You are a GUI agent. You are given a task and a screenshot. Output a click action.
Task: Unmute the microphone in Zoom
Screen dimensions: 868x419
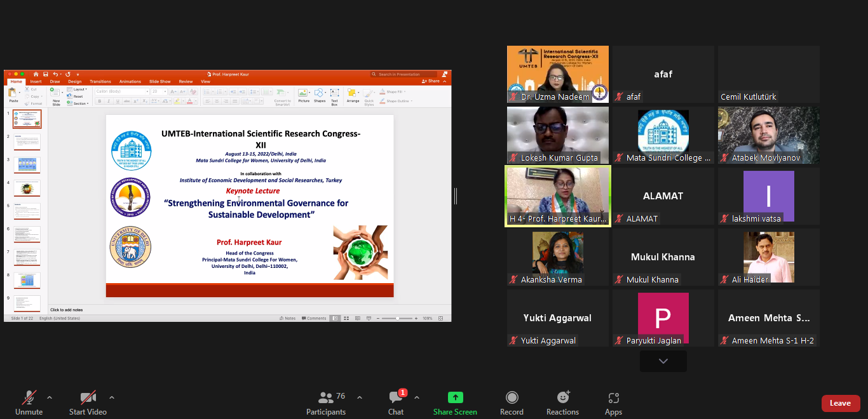point(29,402)
